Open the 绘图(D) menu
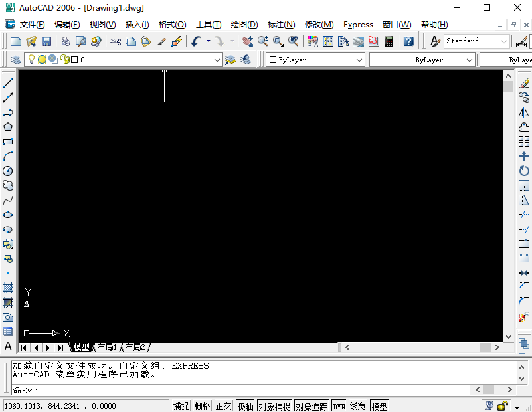532x412 pixels. click(x=244, y=25)
